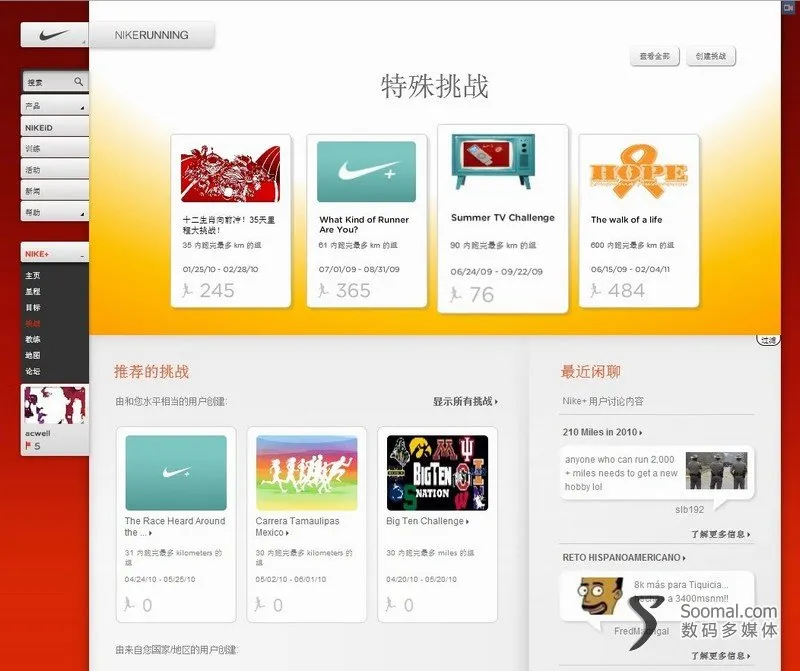This screenshot has height=671, width=800.
Task: Click runner icon in Carrera Tamaulipas card
Action: point(260,605)
